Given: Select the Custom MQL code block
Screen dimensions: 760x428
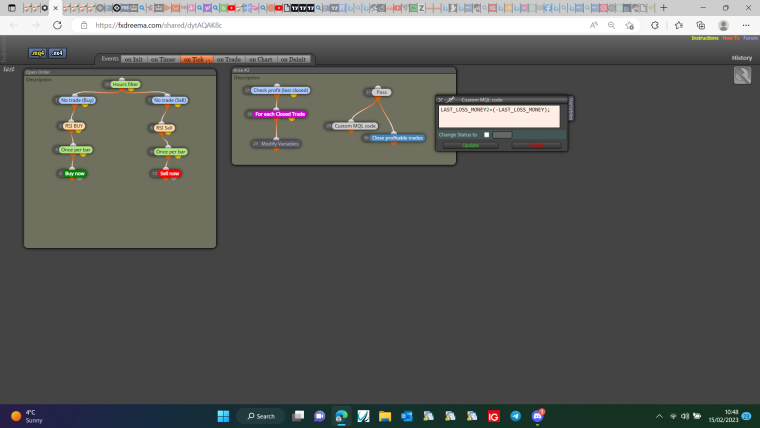Looking at the screenshot, I should tap(355, 126).
